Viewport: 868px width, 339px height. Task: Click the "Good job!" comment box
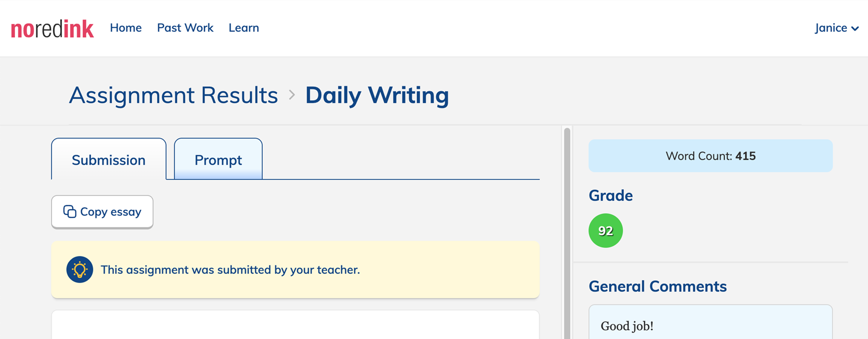tap(710, 324)
